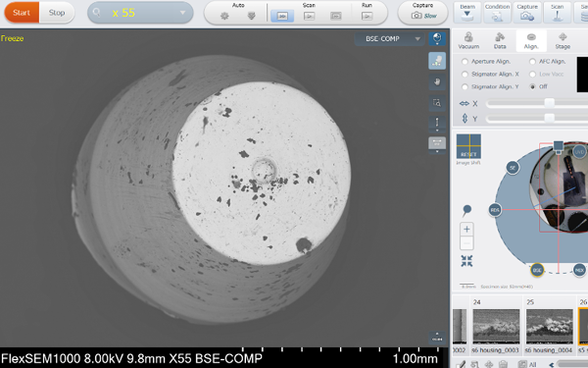Click the first Auto adjustment gear icon

[x=224, y=16]
